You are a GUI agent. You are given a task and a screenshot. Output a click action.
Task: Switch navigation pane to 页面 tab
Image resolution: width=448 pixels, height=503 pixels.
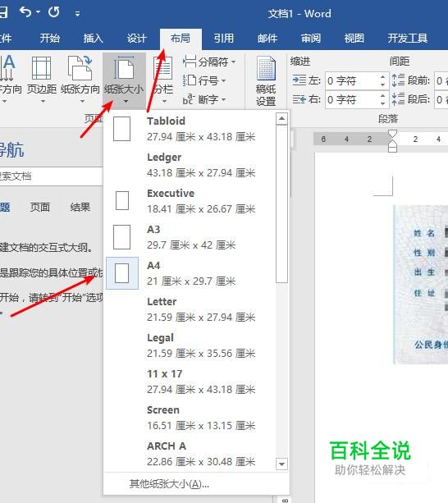point(39,208)
